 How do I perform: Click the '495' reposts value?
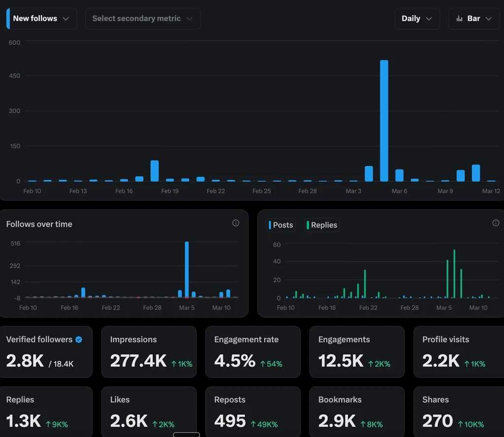tap(230, 421)
